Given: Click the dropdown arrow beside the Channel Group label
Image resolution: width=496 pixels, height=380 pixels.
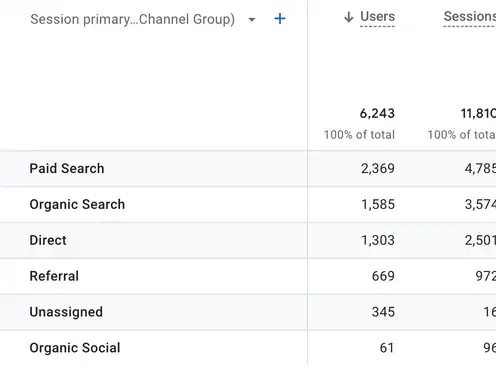Looking at the screenshot, I should 252,20.
